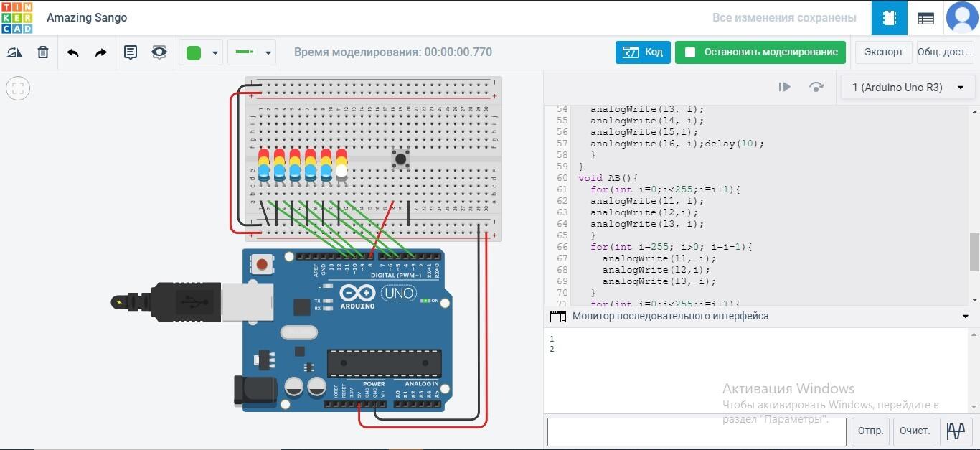Open the wire type dropdown
The image size is (980, 450).
pos(252,52)
